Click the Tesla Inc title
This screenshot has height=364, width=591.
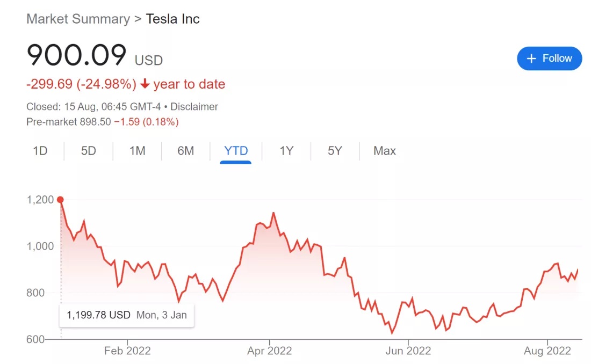(172, 19)
